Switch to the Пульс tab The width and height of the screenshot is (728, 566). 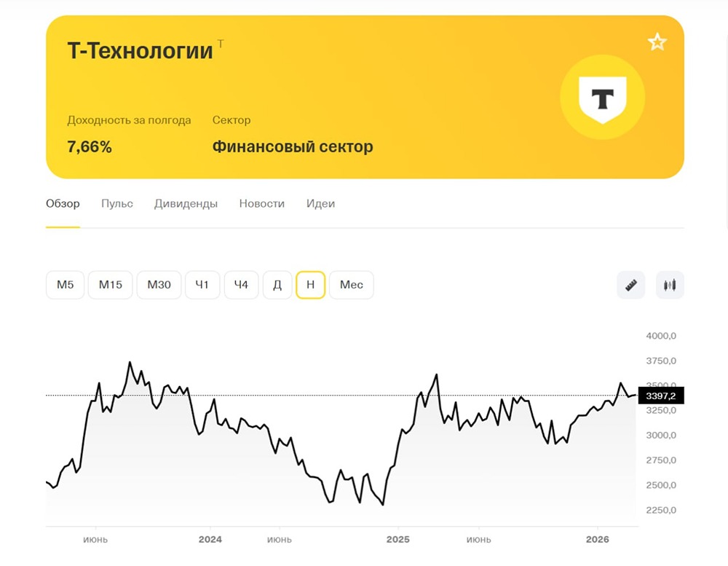point(116,204)
